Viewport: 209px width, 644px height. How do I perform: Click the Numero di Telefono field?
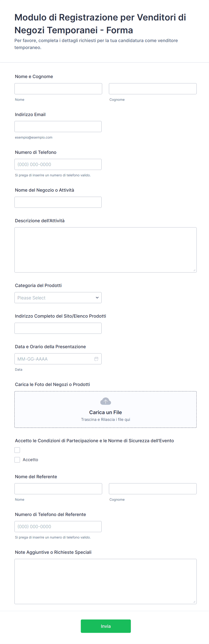tap(58, 164)
